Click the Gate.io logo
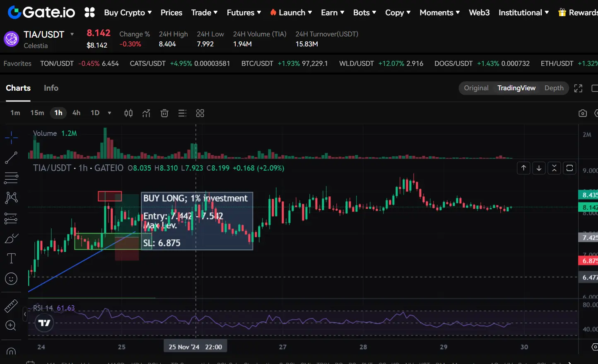This screenshot has height=364, width=598. [x=41, y=12]
